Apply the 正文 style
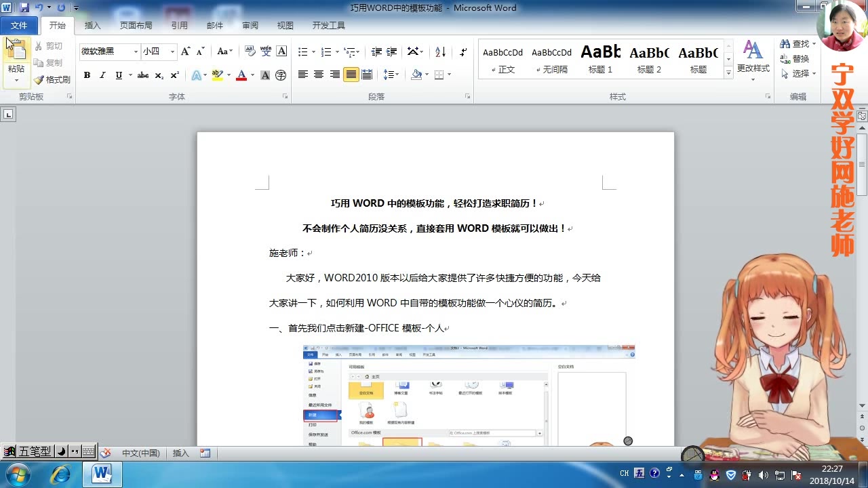 [503, 60]
